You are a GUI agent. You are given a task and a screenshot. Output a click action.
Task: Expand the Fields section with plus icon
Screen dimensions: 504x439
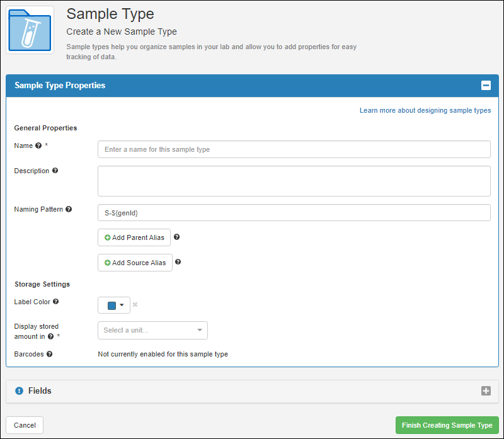(x=486, y=391)
